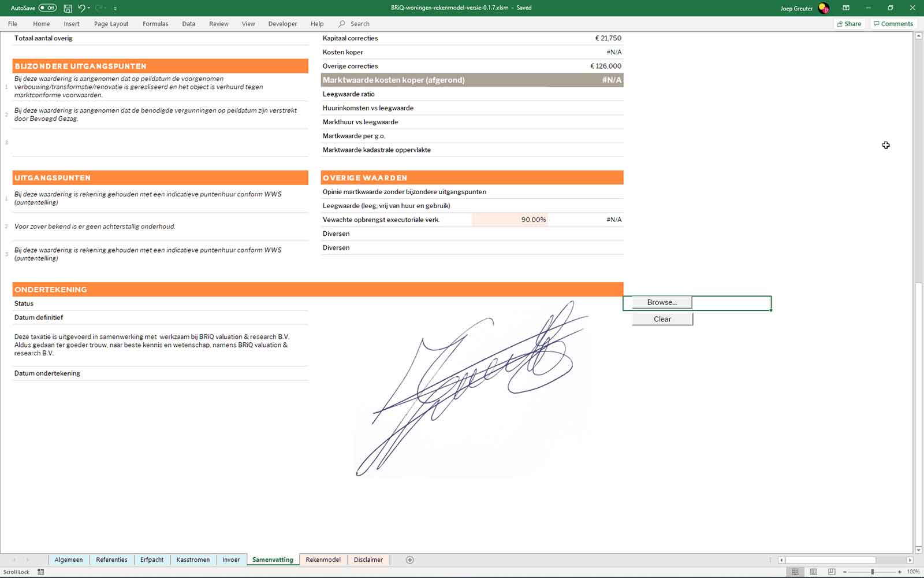Toggle the AutoSave switch
The image size is (924, 578).
(47, 8)
